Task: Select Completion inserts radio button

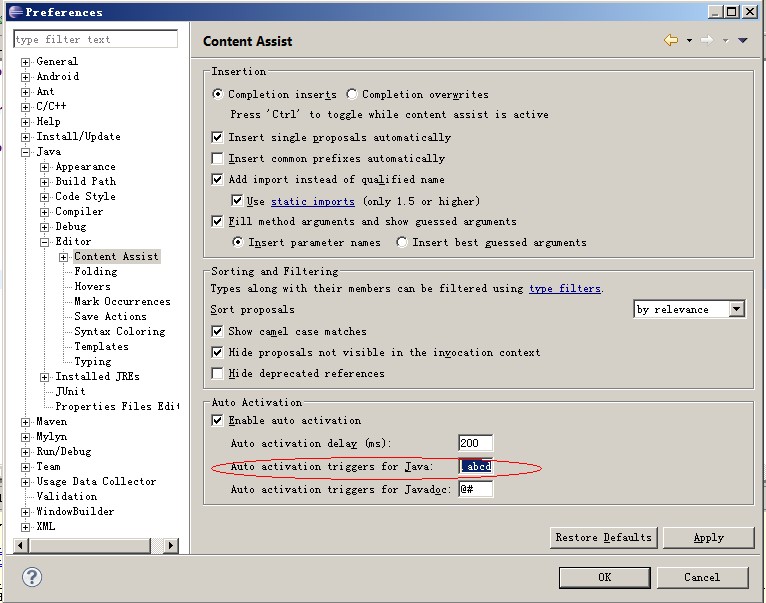Action: tap(217, 94)
